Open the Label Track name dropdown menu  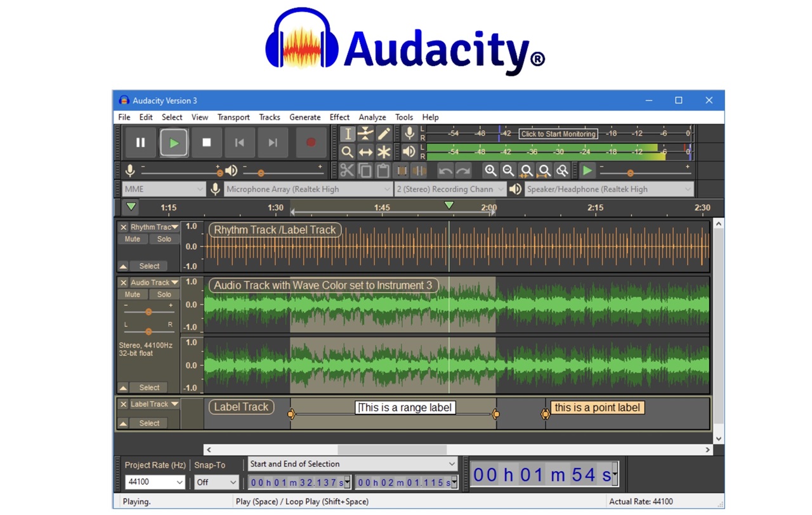(x=155, y=404)
